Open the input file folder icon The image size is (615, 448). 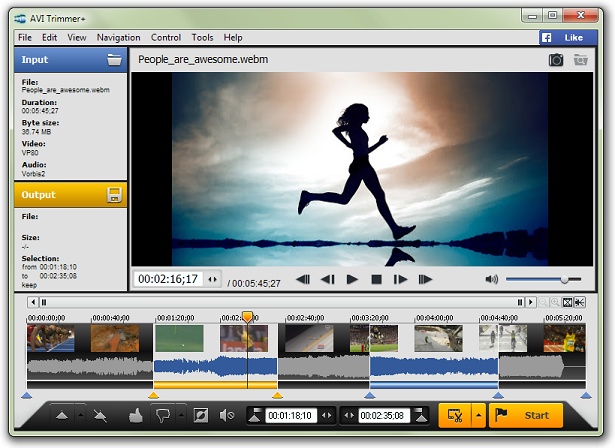(x=114, y=60)
